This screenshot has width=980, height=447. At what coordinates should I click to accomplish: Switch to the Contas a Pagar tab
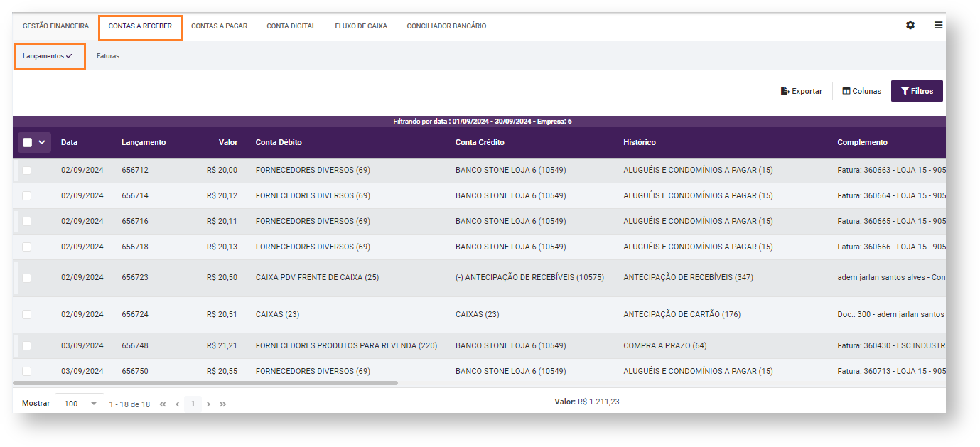click(x=219, y=26)
